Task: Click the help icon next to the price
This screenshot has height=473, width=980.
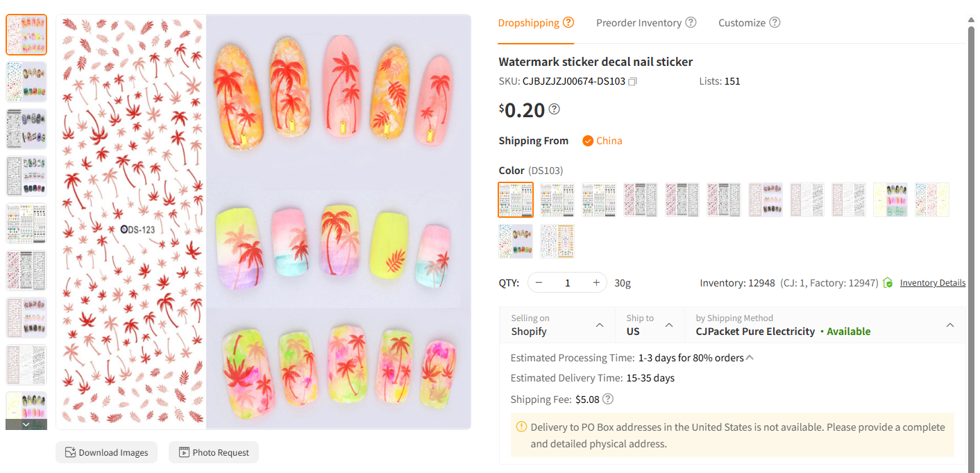Action: tap(554, 109)
